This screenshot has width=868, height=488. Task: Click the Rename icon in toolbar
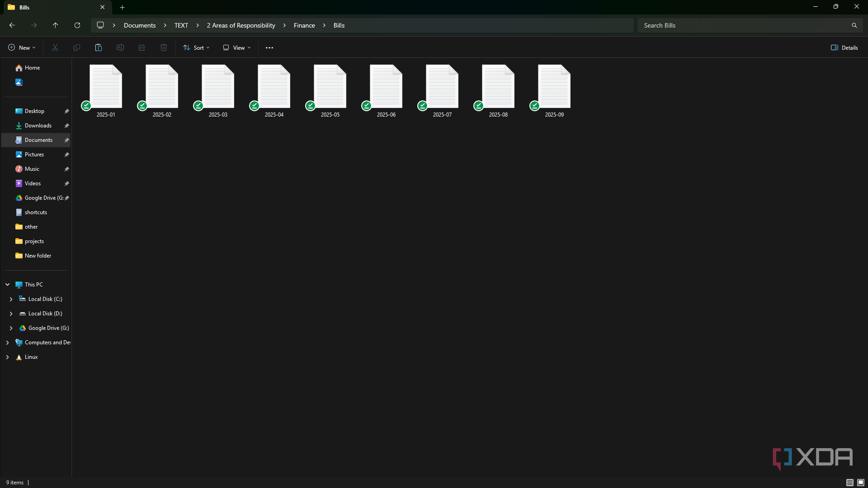pyautogui.click(x=120, y=47)
